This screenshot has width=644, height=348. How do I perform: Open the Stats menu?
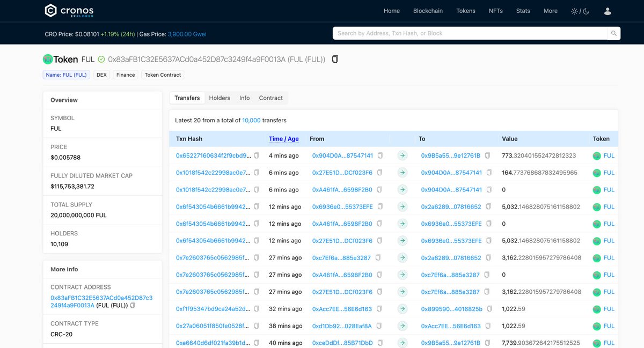point(523,11)
